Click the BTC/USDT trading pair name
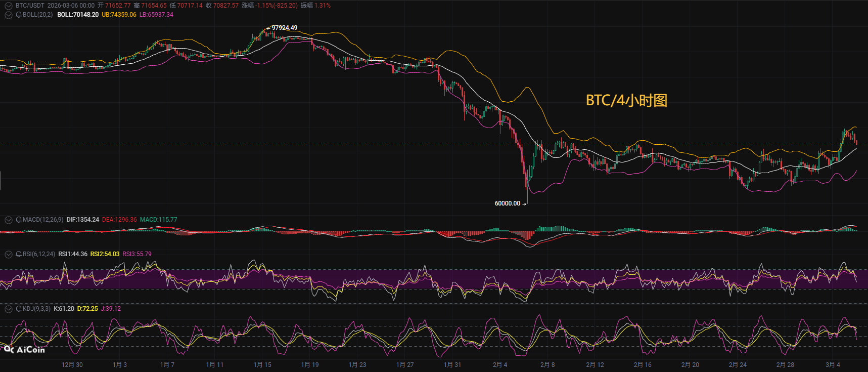868x372 pixels. (x=30, y=6)
